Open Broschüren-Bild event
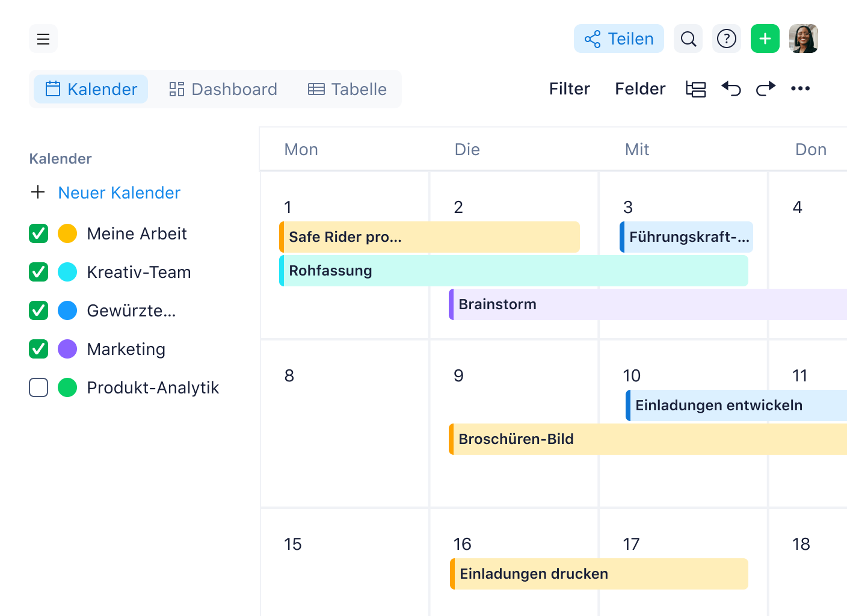Image resolution: width=847 pixels, height=616 pixels. point(648,439)
